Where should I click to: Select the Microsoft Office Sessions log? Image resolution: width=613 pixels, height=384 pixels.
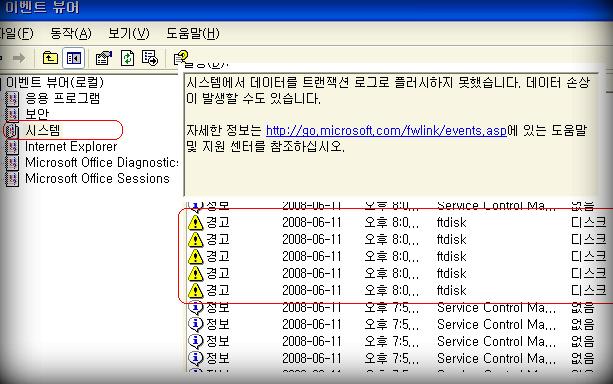point(97,178)
